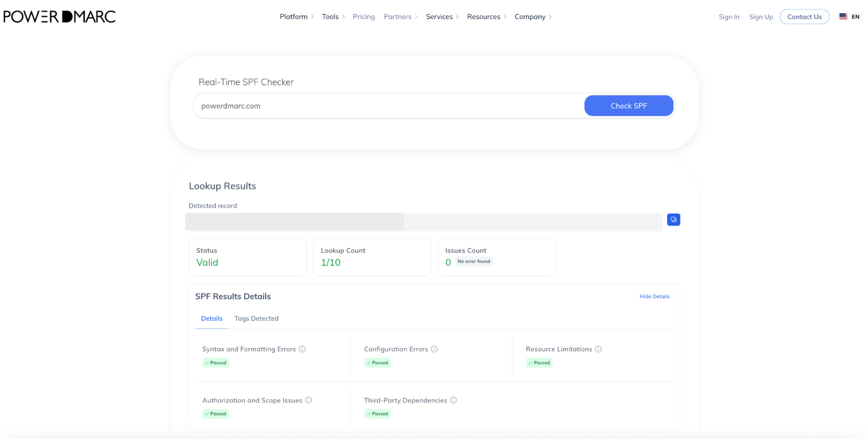Image resolution: width=868 pixels, height=439 pixels.
Task: Focus the domain input containing powerdmarc.com
Action: click(x=389, y=106)
